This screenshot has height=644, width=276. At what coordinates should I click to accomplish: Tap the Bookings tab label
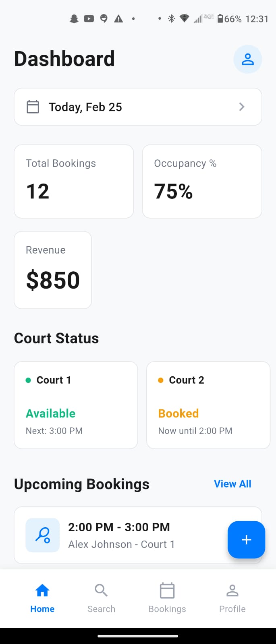167,609
